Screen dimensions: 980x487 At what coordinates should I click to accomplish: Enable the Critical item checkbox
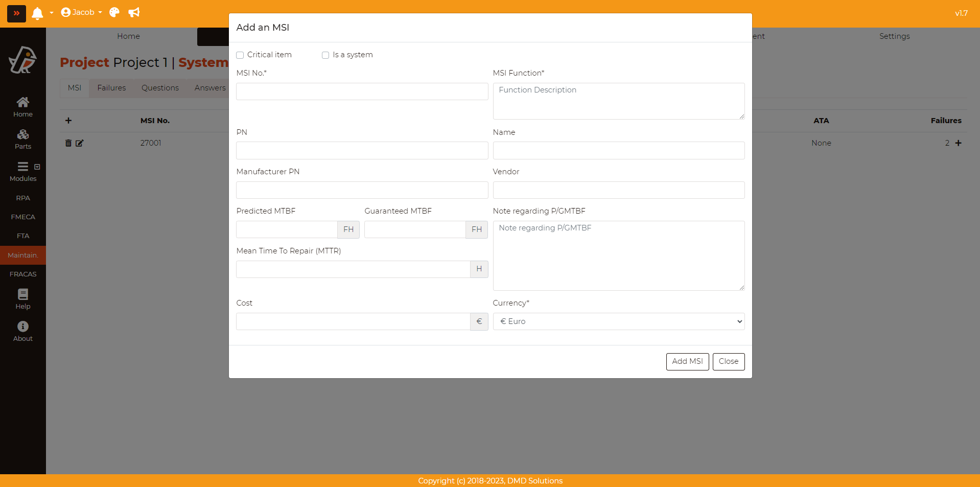click(x=240, y=55)
